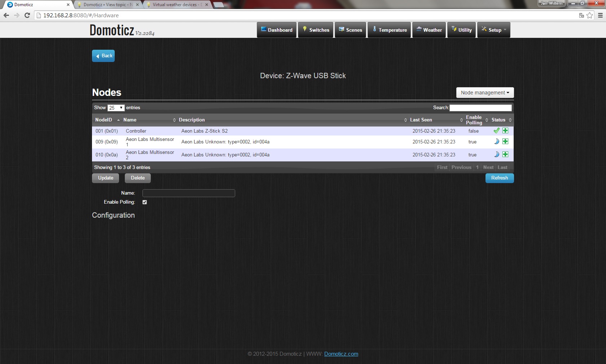Sort table by Last Seen column
This screenshot has height=364, width=606.
[436, 120]
